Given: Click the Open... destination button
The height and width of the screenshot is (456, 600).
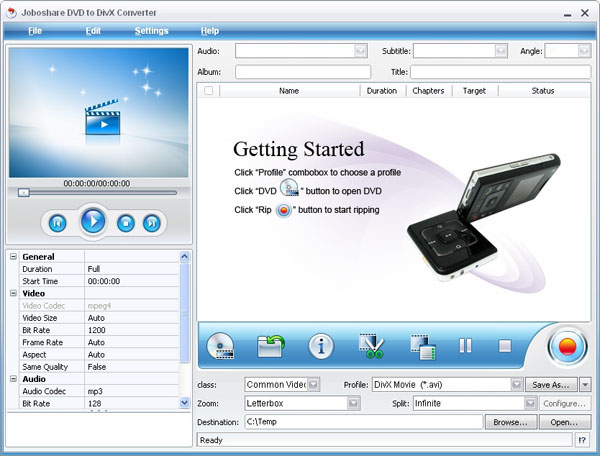Looking at the screenshot, I should (x=564, y=422).
